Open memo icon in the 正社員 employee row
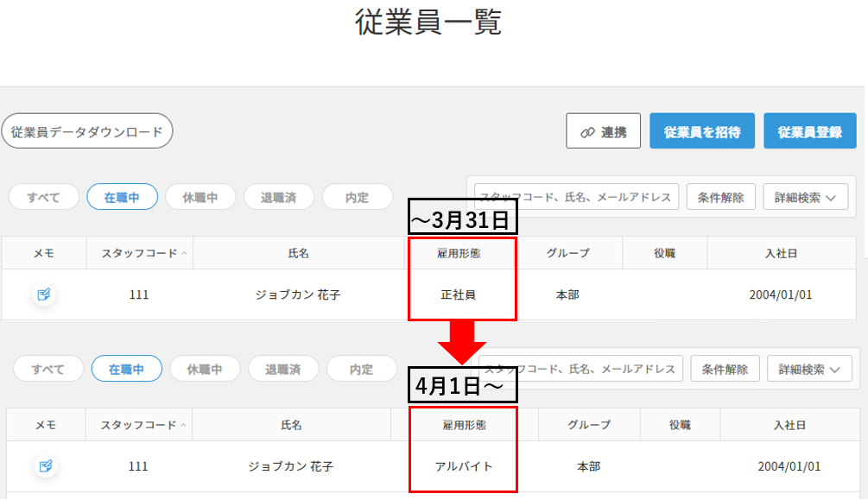This screenshot has width=868, height=500. (44, 295)
